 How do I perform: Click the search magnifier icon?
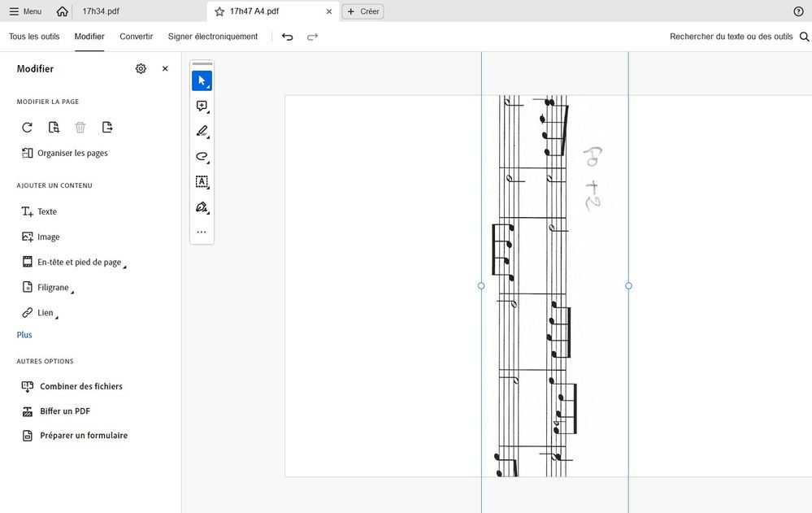804,37
